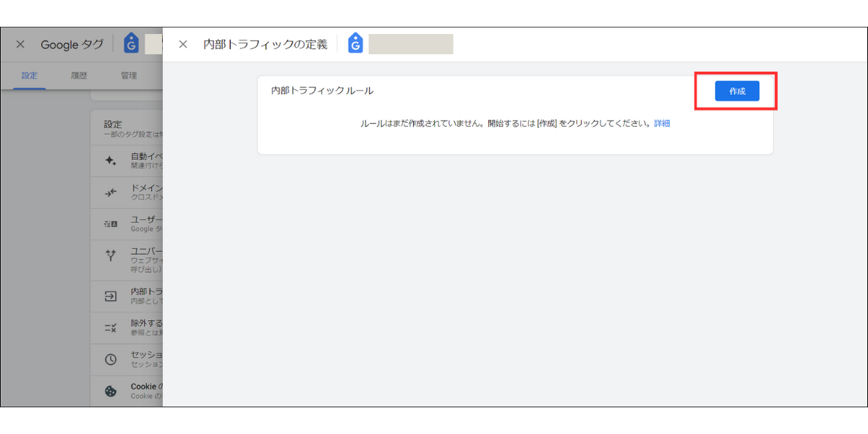This screenshot has height=434, width=868.
Task: Click the Universal Analytics fork icon
Action: [111, 255]
